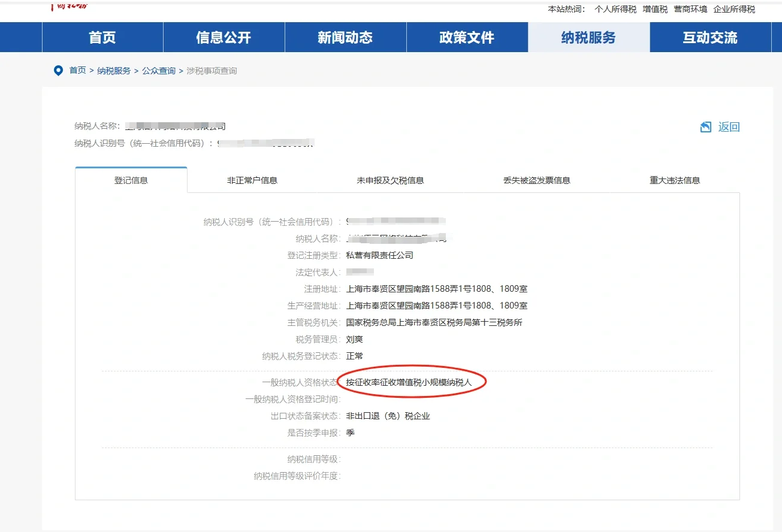Navigate to 首页 in the top menu
Image resolution: width=782 pixels, height=532 pixels.
point(102,37)
